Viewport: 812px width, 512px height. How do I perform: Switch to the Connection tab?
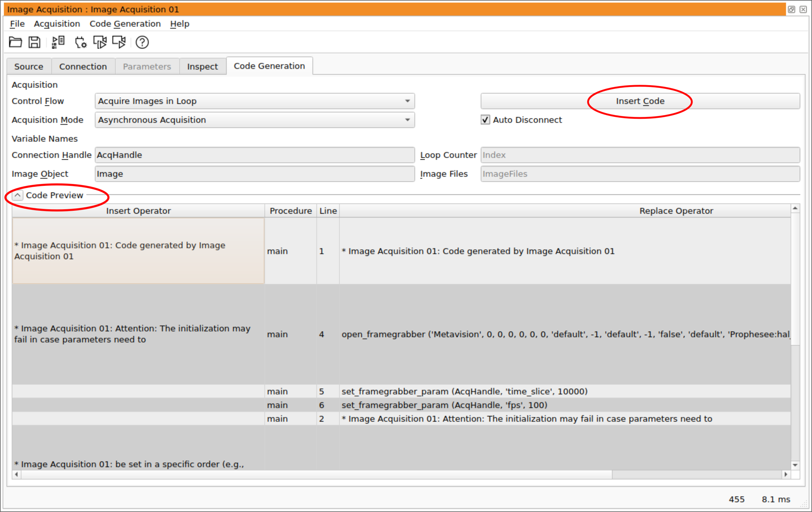(x=83, y=66)
